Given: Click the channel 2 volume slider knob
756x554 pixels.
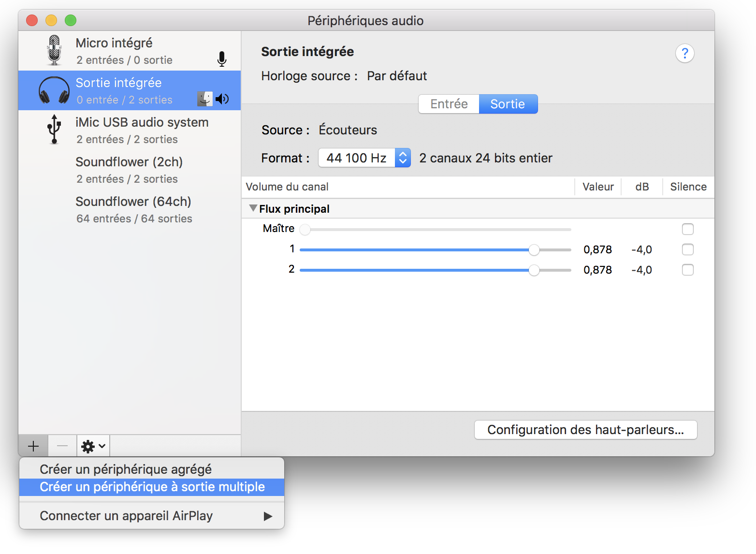Looking at the screenshot, I should [534, 270].
